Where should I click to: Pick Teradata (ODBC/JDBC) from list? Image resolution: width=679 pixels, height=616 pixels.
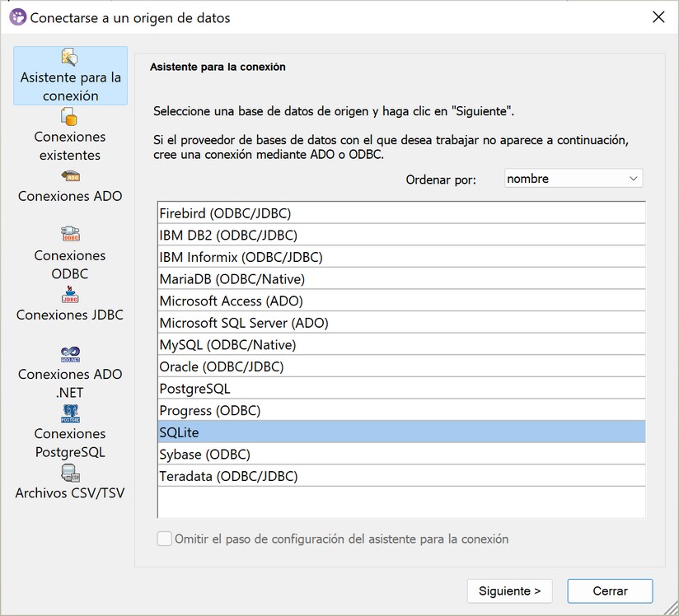tap(228, 476)
